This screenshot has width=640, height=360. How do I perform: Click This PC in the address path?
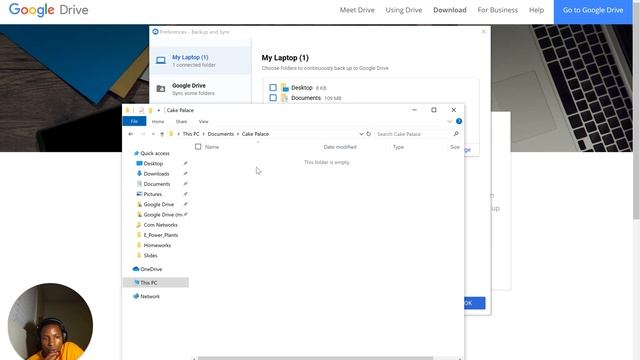(191, 134)
